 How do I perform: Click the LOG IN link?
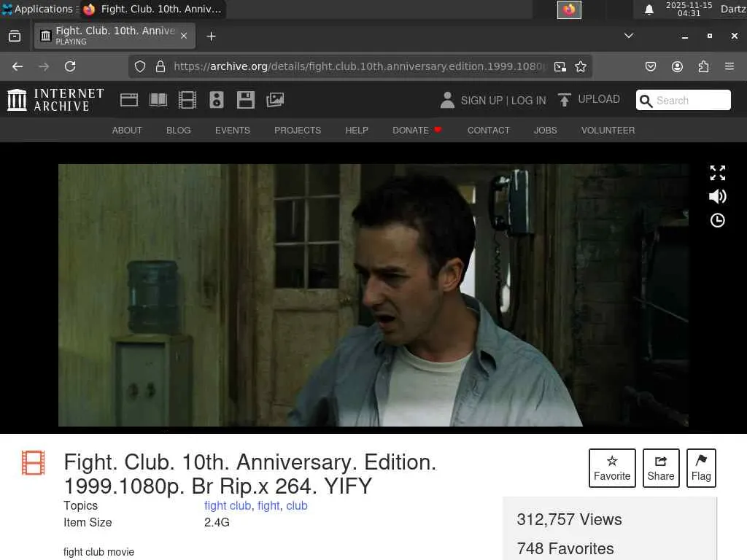pyautogui.click(x=529, y=101)
